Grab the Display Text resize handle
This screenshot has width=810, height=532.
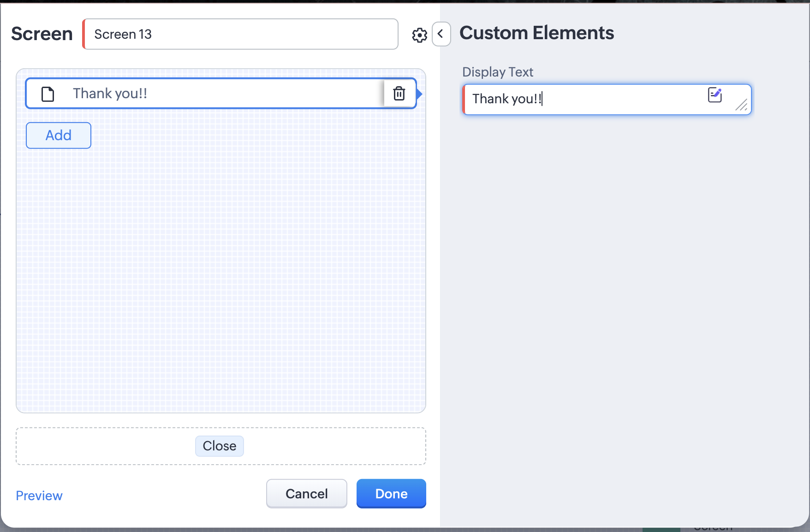pos(742,106)
